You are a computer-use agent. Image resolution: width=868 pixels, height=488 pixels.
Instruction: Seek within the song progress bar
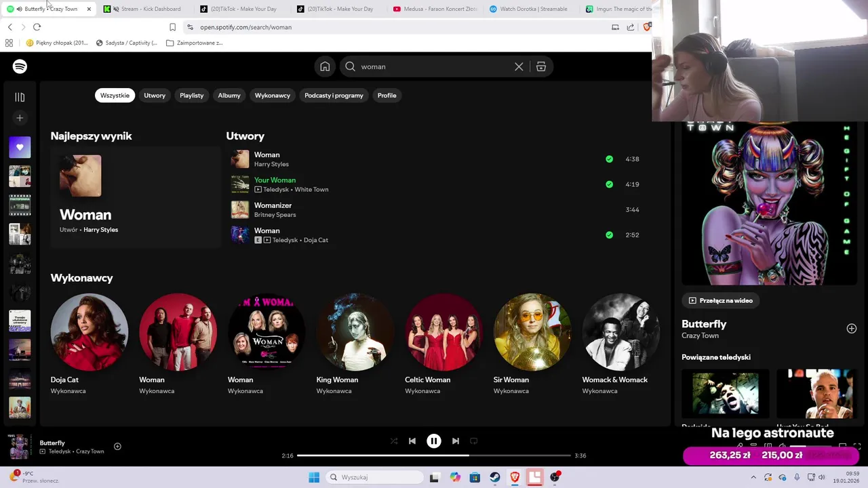click(434, 455)
